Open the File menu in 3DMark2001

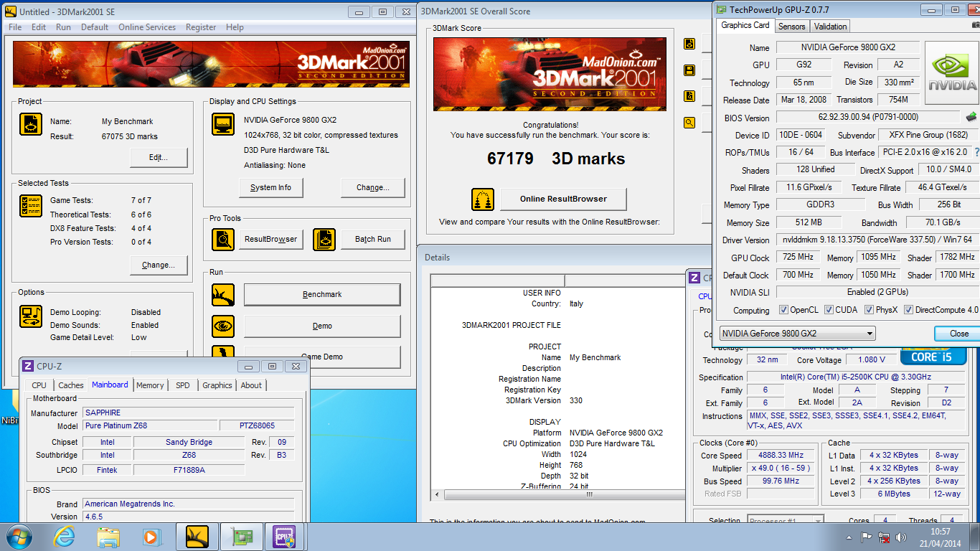(x=14, y=27)
